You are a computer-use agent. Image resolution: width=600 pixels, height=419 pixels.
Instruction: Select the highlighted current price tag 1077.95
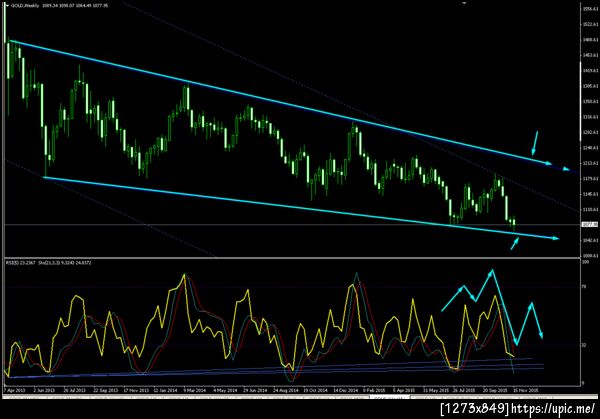[x=590, y=225]
